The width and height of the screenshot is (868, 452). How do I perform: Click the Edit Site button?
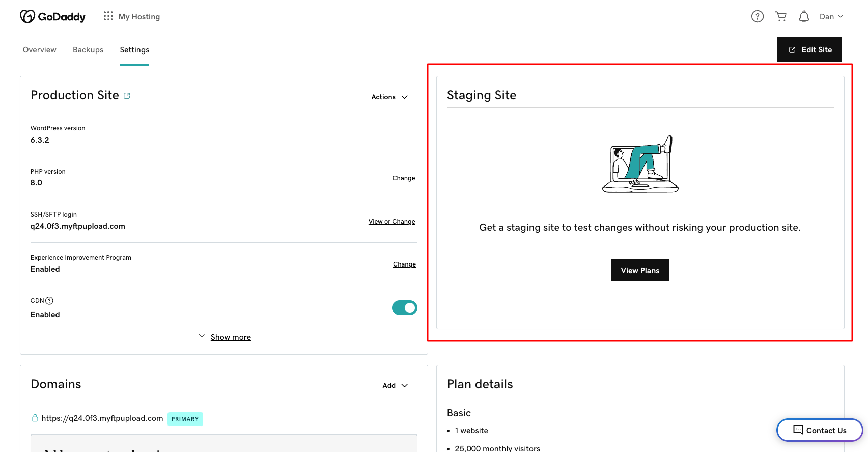coord(809,50)
